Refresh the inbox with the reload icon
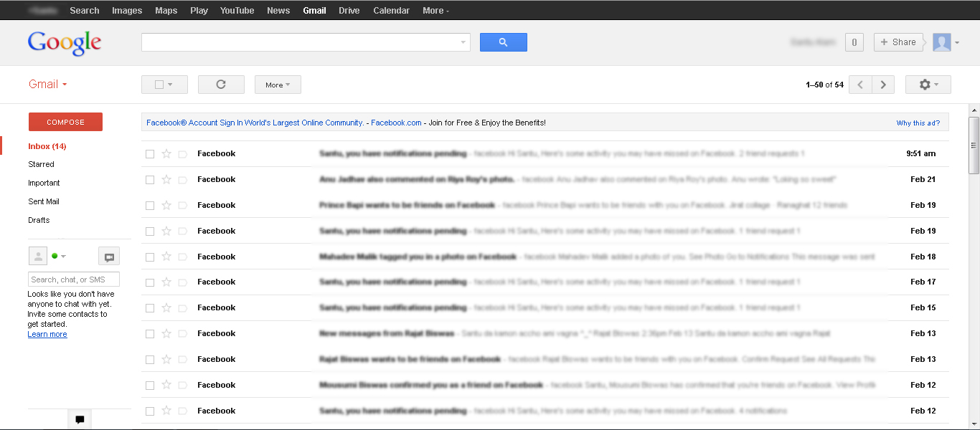Viewport: 980px width, 430px height. (221, 85)
